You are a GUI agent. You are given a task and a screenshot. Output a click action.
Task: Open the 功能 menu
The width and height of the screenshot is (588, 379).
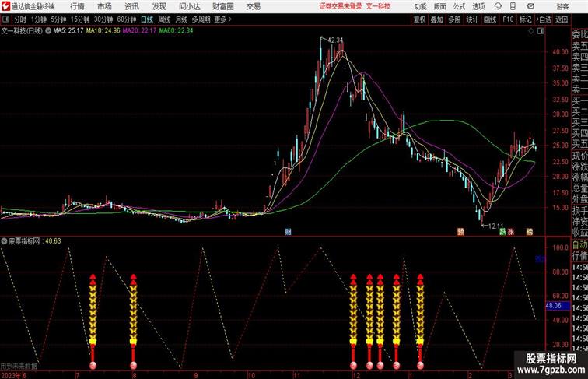point(421,6)
